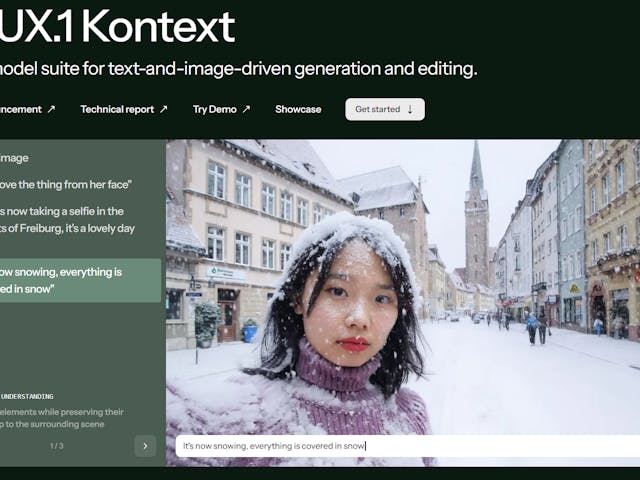Select the highlighted 'now snowing' prompt
This screenshot has height=480, width=640.
(x=80, y=280)
